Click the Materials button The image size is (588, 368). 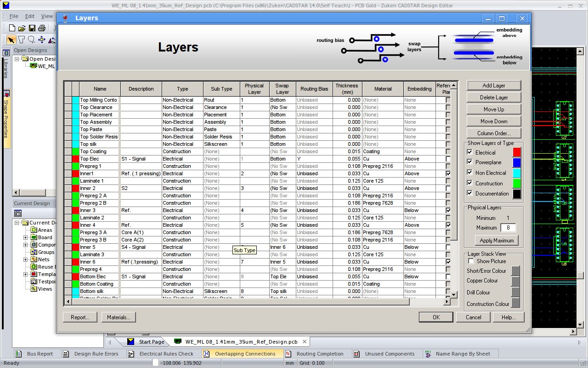coord(119,317)
